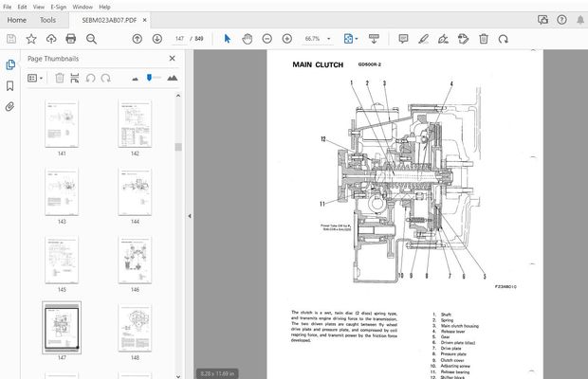Image resolution: width=588 pixels, height=379 pixels.
Task: Enlarge thumbnails with the large mountain icon
Action: click(172, 78)
